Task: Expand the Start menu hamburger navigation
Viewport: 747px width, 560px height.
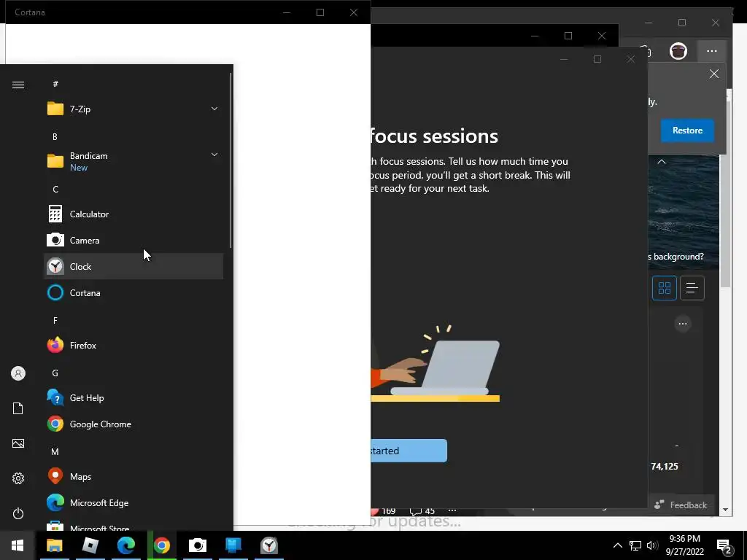Action: pos(18,85)
